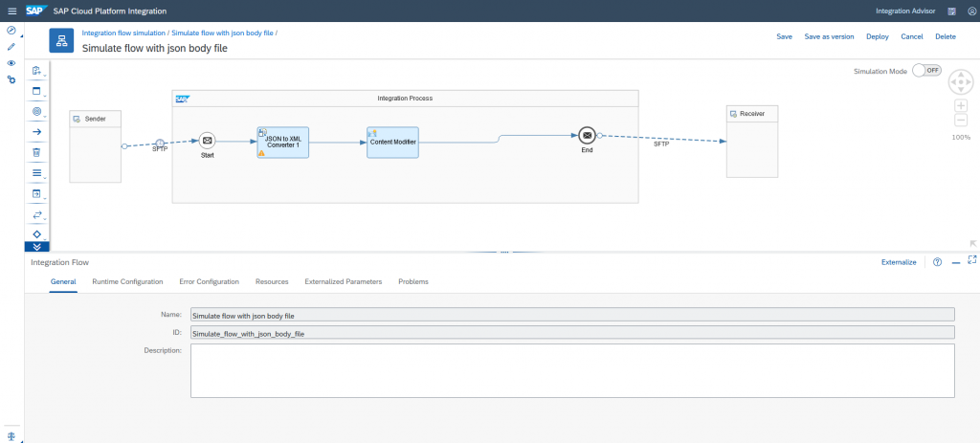Click Save as version
Image resolution: width=980 pixels, height=443 pixels.
829,37
